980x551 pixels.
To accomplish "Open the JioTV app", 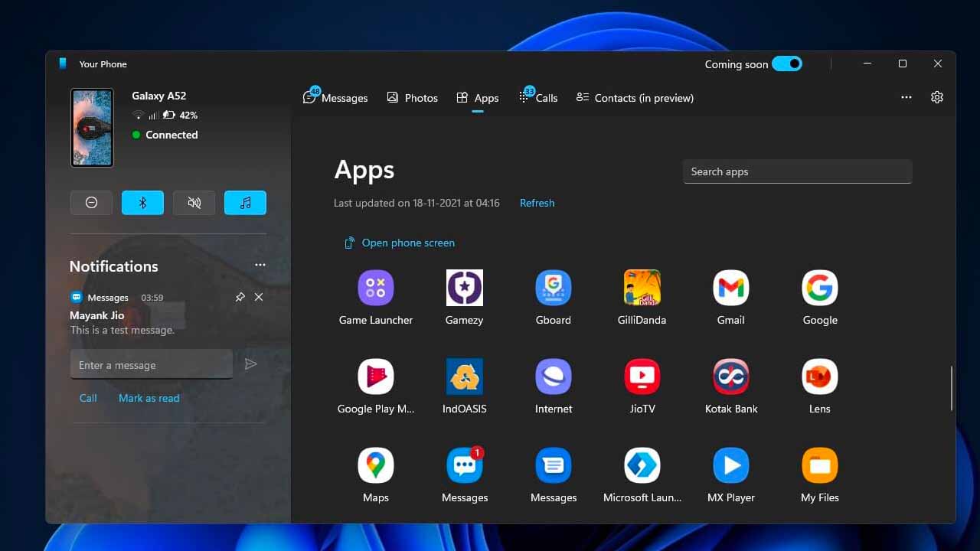I will [x=642, y=377].
